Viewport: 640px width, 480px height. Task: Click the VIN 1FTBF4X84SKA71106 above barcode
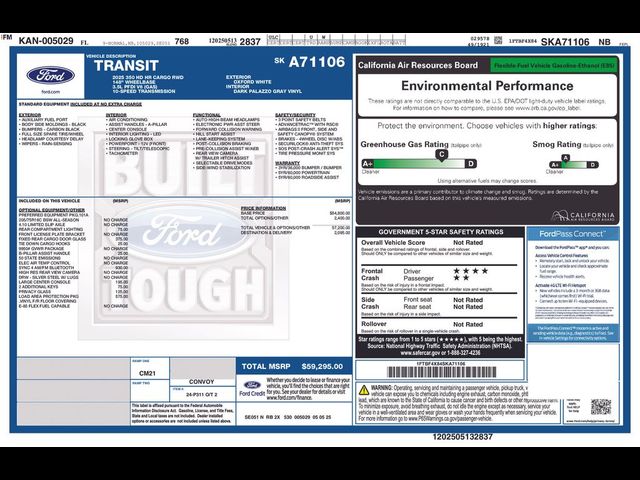click(x=441, y=363)
